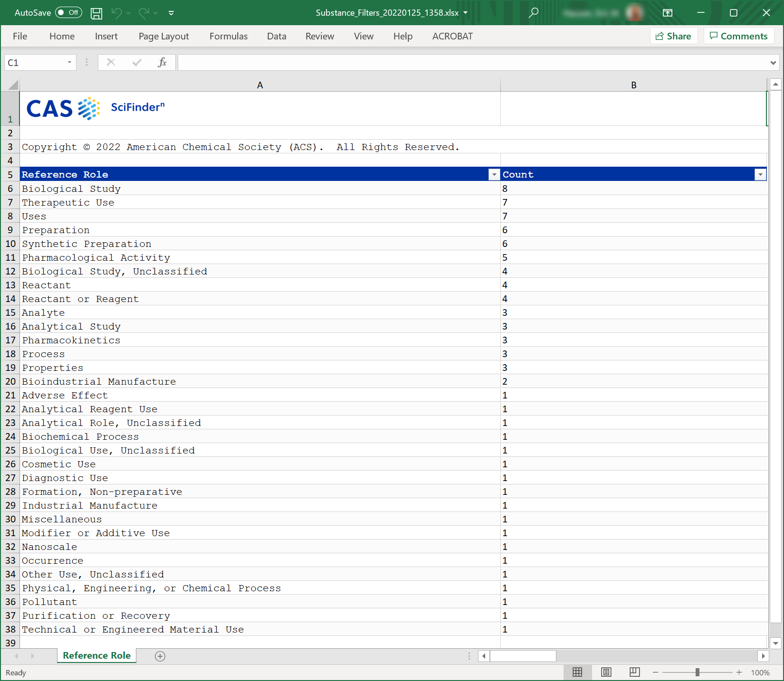Click inside the formula bar
784x681 pixels.
[472, 63]
